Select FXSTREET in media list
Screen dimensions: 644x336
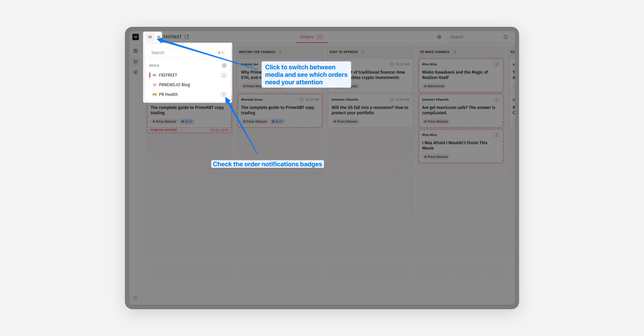(x=168, y=75)
